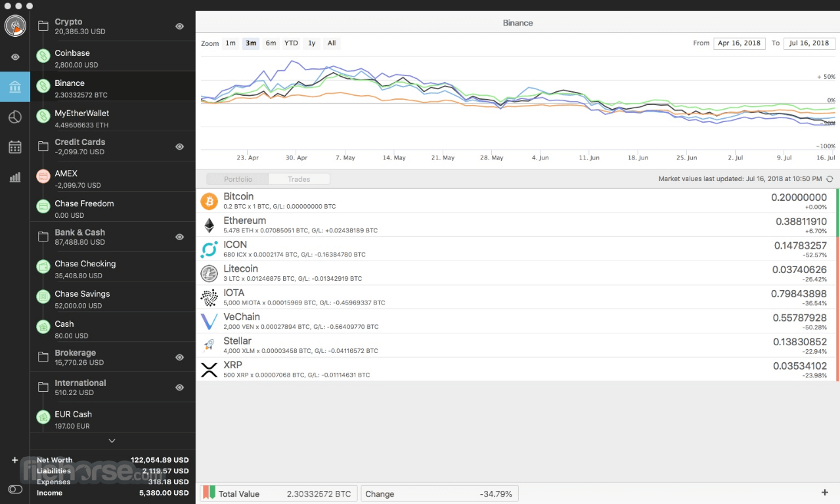Edit the To date field

click(809, 43)
